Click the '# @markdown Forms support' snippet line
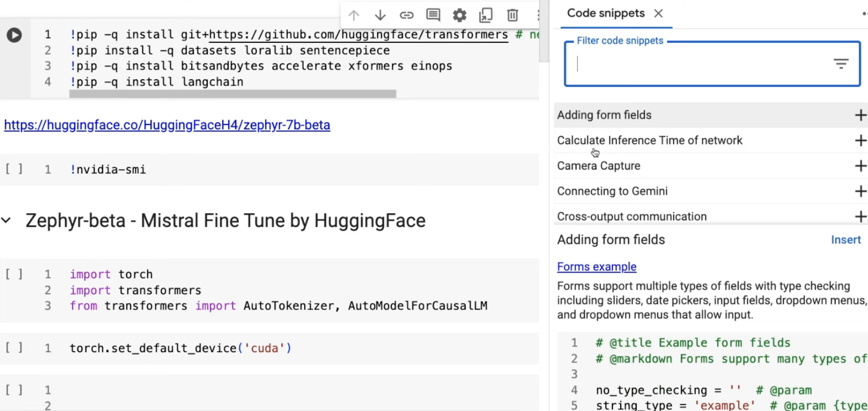Viewport: 868px width, 411px height. (731, 359)
